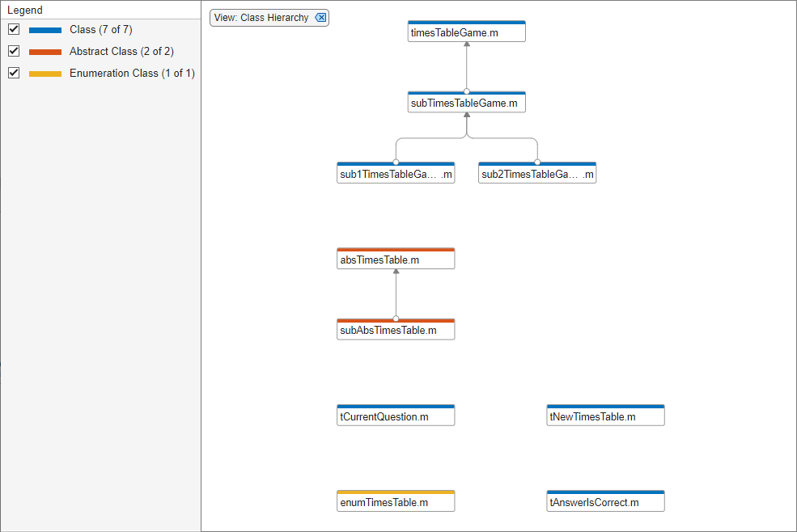This screenshot has height=532, width=797.
Task: Toggle the Abstract Class legend checkbox
Action: tap(14, 51)
